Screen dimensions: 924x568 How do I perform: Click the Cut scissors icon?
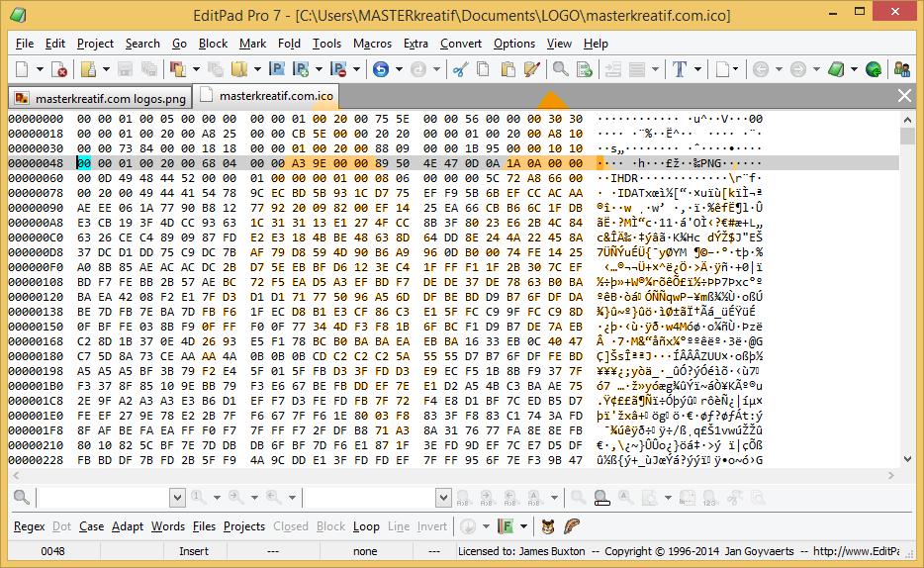460,69
